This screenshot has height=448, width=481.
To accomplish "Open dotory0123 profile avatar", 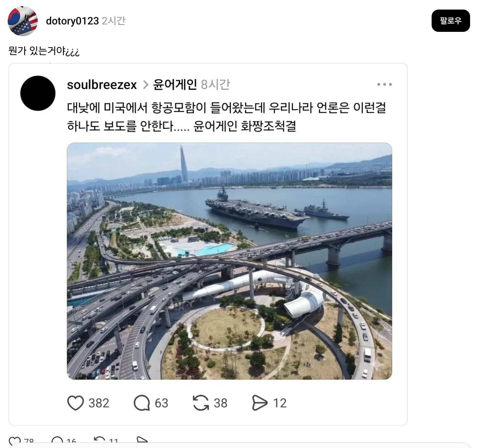I will tap(23, 21).
